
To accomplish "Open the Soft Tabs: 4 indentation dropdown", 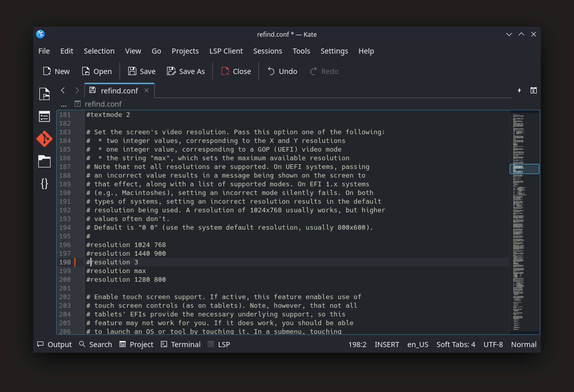I will pos(456,345).
